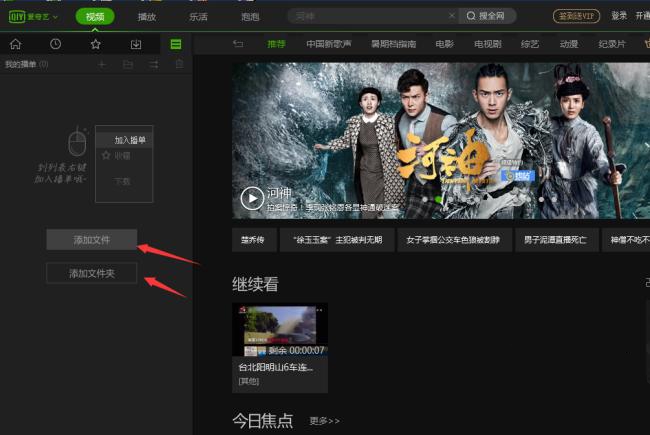Open the 乐活 tab
650x435 pixels.
(x=199, y=17)
